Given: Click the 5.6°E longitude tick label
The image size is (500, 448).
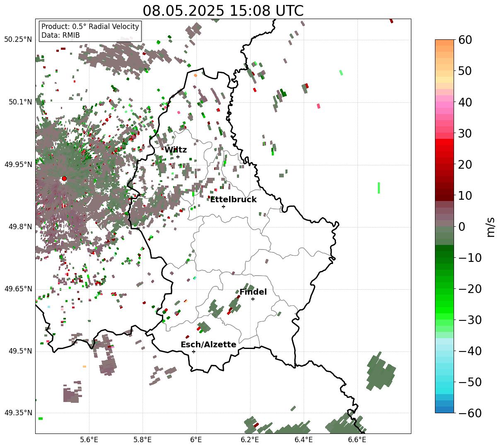Looking at the screenshot, I should (x=89, y=440).
